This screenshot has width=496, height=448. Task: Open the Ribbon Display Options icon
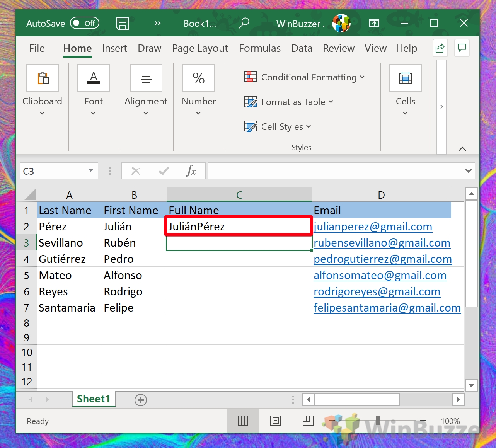pyautogui.click(x=374, y=23)
